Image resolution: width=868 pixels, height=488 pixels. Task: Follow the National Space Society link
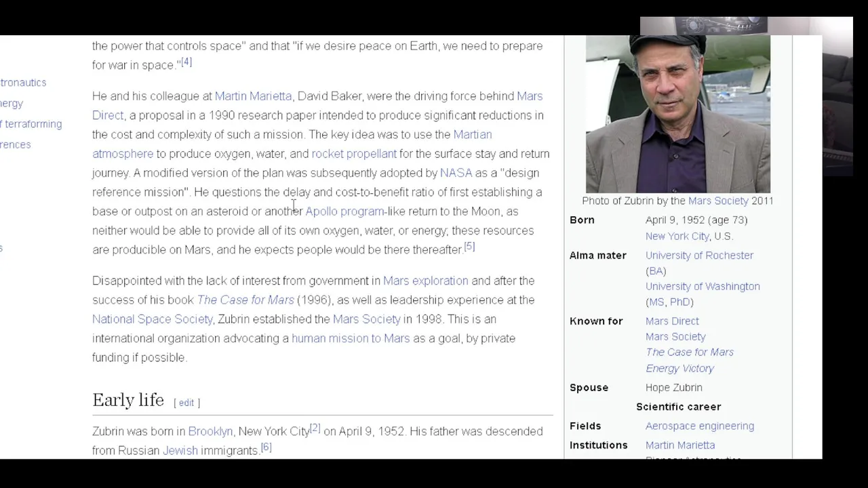(153, 319)
